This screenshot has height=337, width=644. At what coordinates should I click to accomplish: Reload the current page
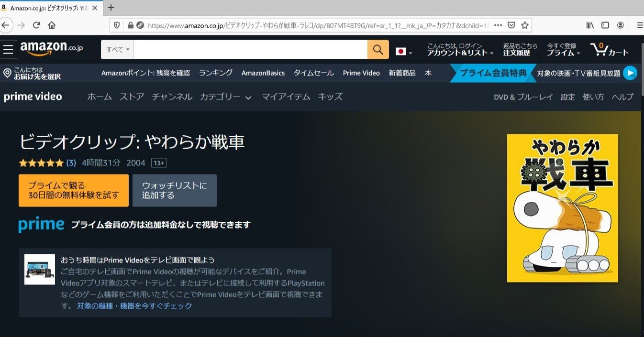coord(34,25)
